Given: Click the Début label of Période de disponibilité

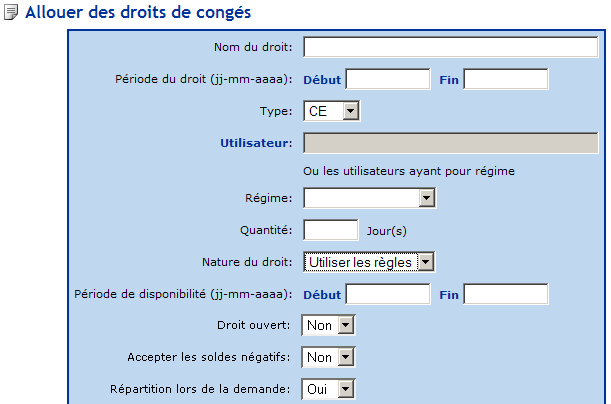Looking at the screenshot, I should [322, 294].
